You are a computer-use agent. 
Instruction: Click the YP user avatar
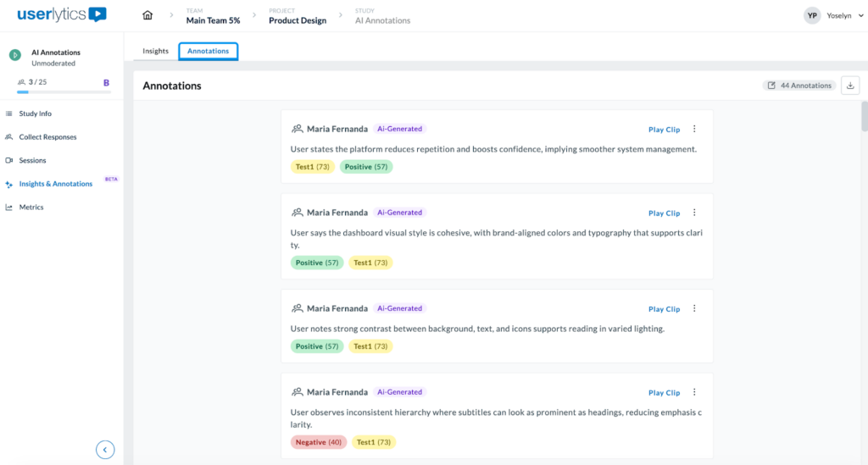(x=812, y=15)
